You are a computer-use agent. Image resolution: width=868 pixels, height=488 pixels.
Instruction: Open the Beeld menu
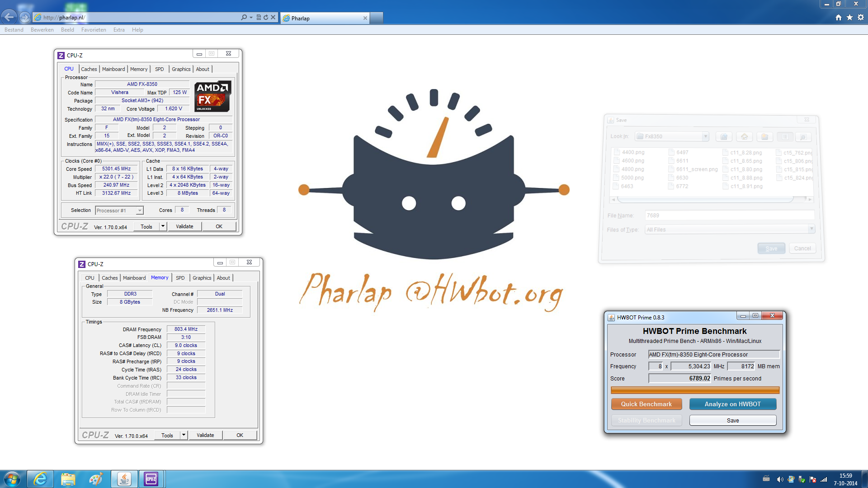pos(67,30)
